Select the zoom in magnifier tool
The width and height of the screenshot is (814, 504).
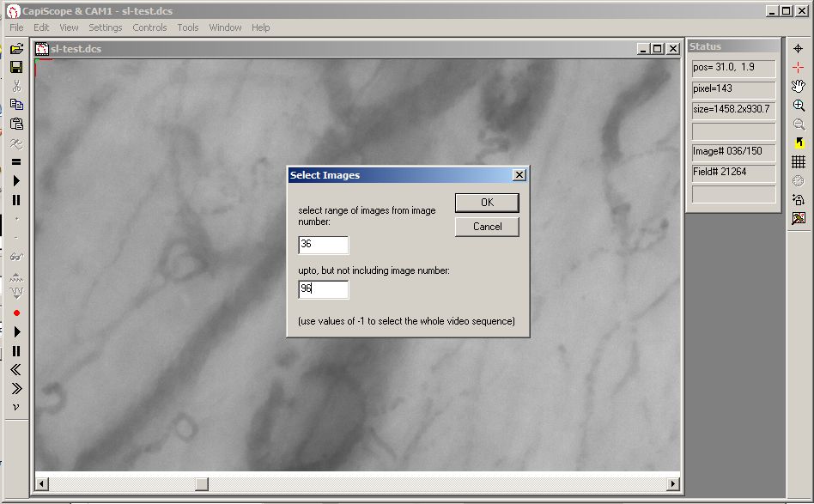coord(799,106)
